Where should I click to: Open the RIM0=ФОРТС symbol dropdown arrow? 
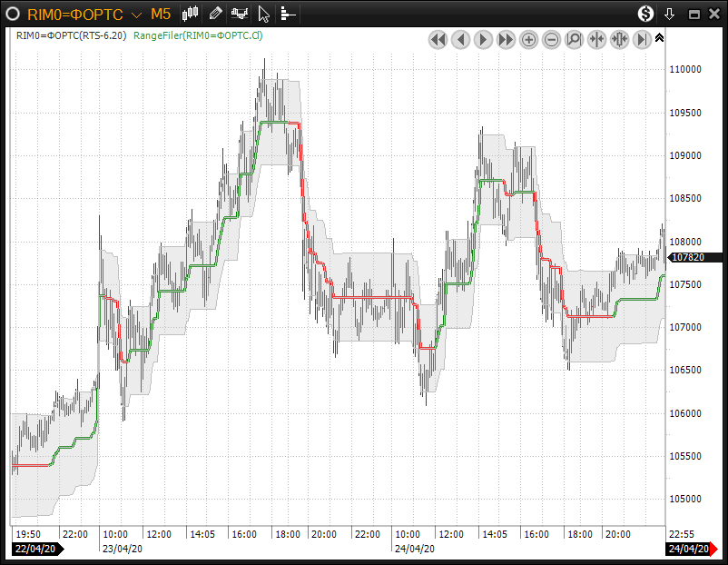(136, 15)
